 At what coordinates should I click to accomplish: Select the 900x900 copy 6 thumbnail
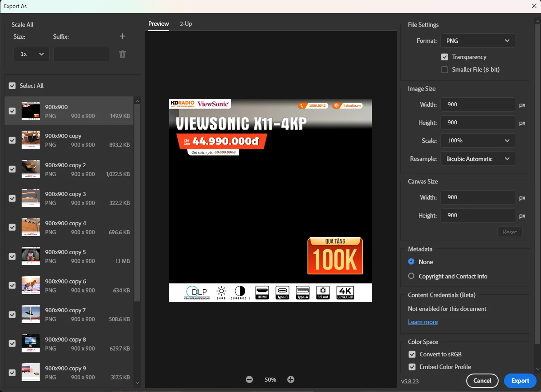(31, 285)
